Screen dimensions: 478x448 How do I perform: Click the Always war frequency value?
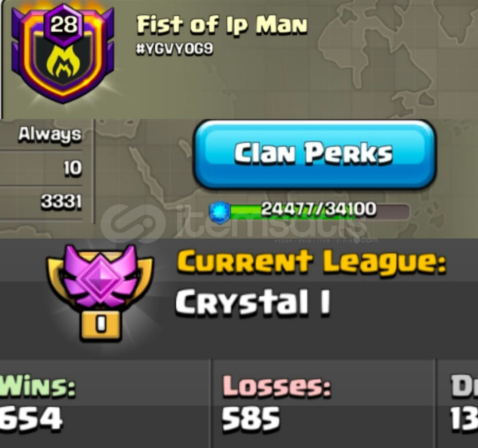click(50, 135)
